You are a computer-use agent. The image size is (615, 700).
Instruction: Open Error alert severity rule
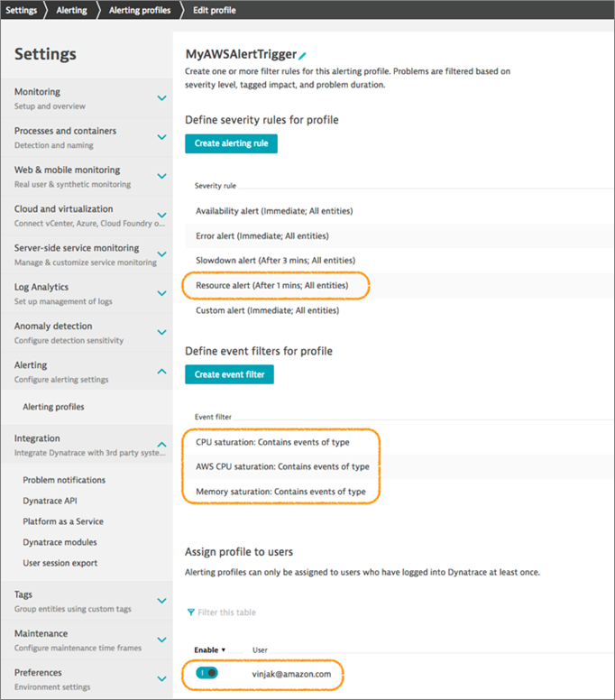262,235
